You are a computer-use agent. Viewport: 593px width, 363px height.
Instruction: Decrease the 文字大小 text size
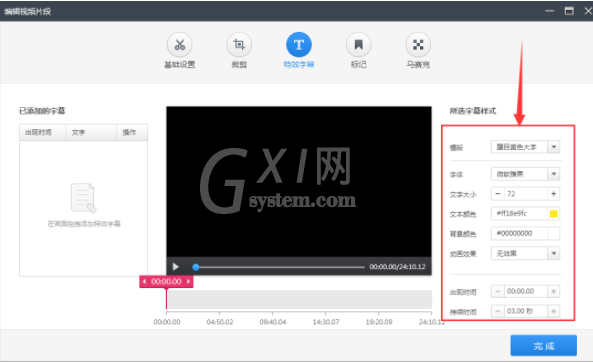[498, 194]
